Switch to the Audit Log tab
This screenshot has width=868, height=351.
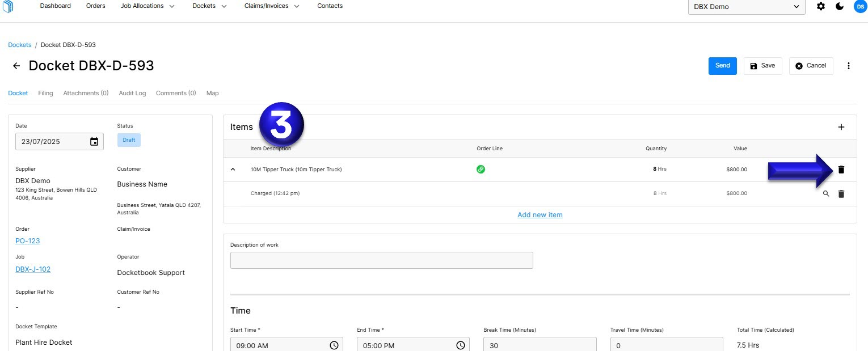pyautogui.click(x=132, y=93)
